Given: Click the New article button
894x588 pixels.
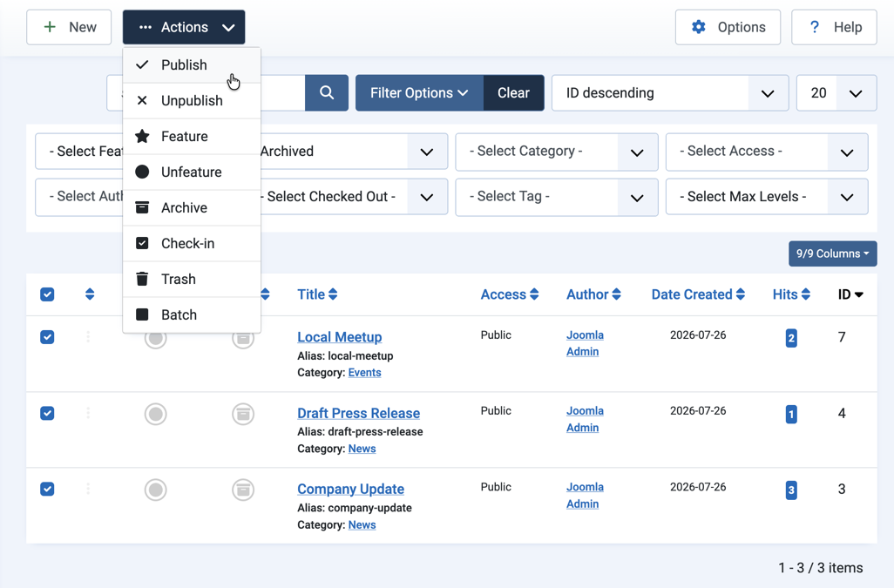Looking at the screenshot, I should pos(69,27).
